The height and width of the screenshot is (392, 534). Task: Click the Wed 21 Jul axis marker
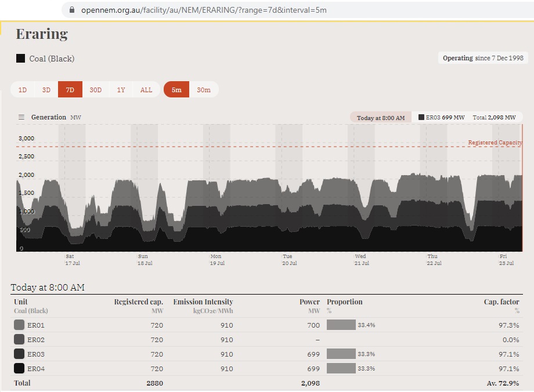362,260
